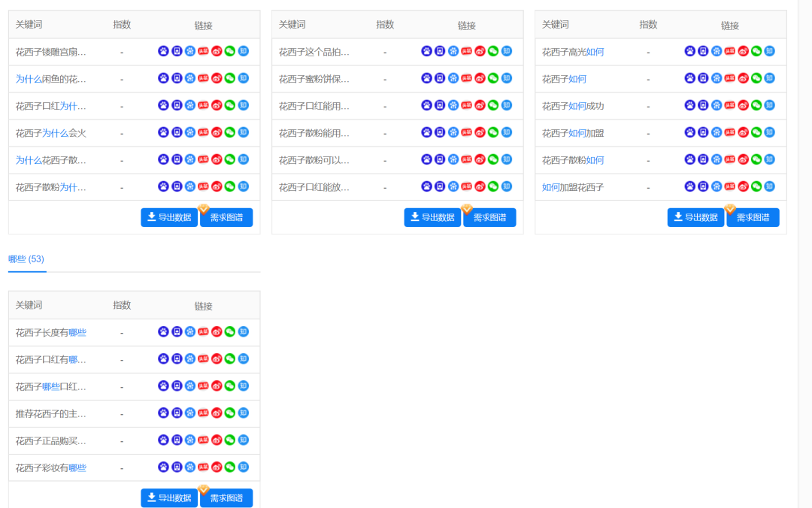The height and width of the screenshot is (508, 812).
Task: Open Zhihu icon for 花西子哪些口红… row
Action: [x=244, y=386]
